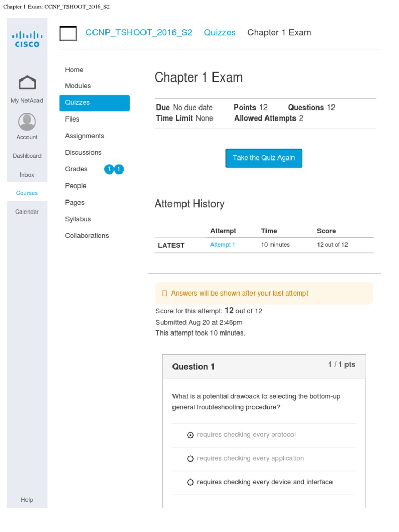The image size is (399, 532).
Task: Open My NetAcad home icon
Action: coord(27,83)
